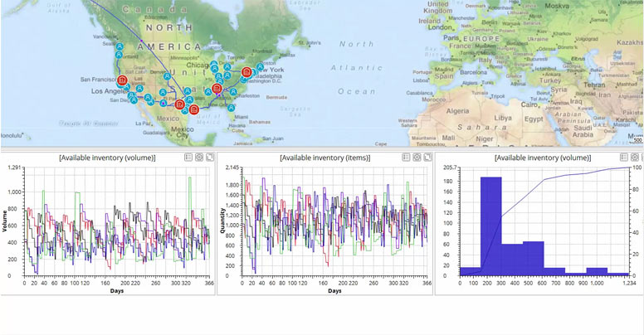Select the customer marker near Las Vegas
644x335 pixels.
(139, 88)
